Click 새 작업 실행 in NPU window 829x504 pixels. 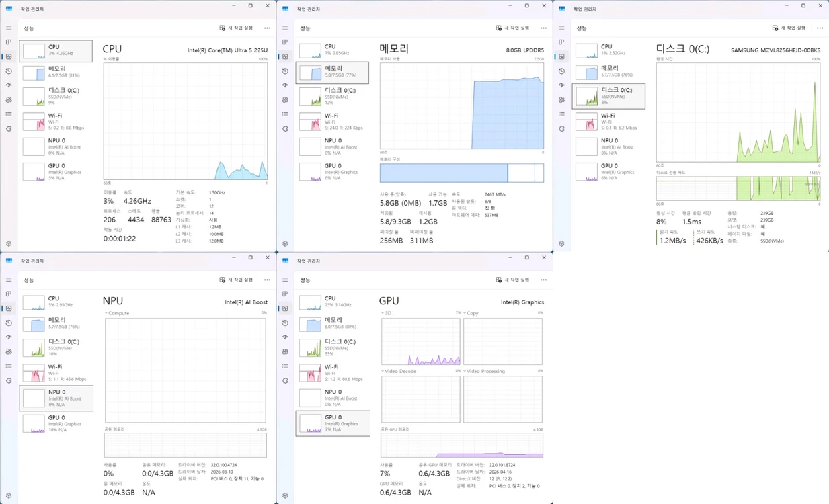point(236,280)
